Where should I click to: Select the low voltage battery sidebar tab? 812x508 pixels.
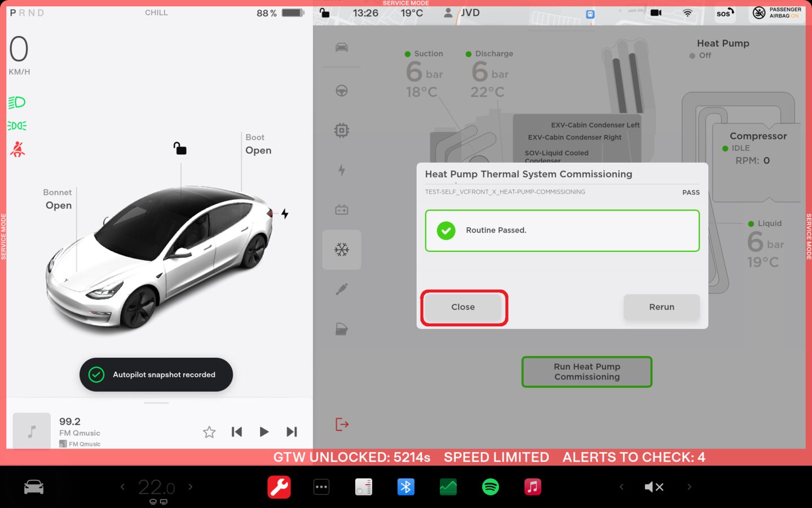pos(342,210)
